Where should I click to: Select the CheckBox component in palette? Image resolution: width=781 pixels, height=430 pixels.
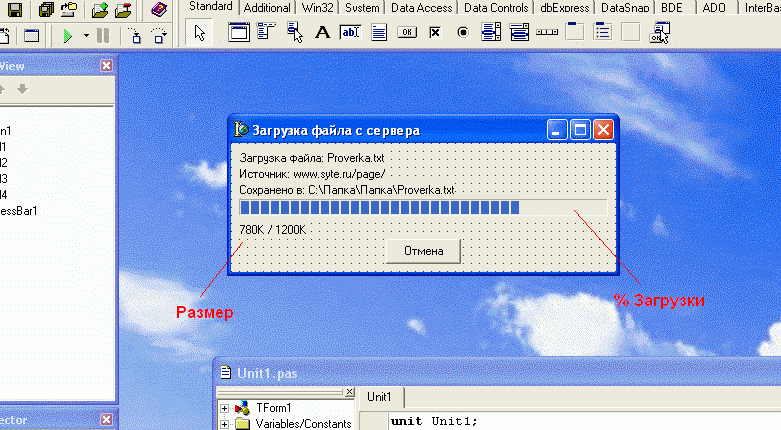(435, 33)
